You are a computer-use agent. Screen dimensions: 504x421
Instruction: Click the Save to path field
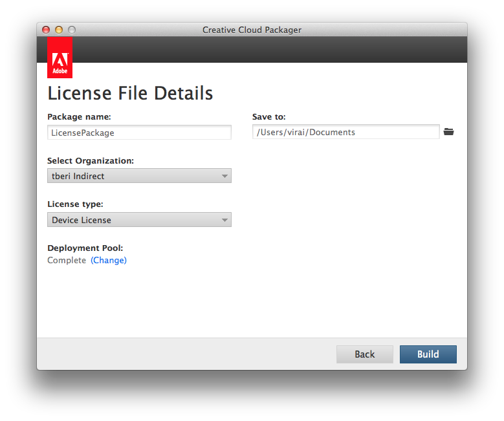[x=346, y=133]
